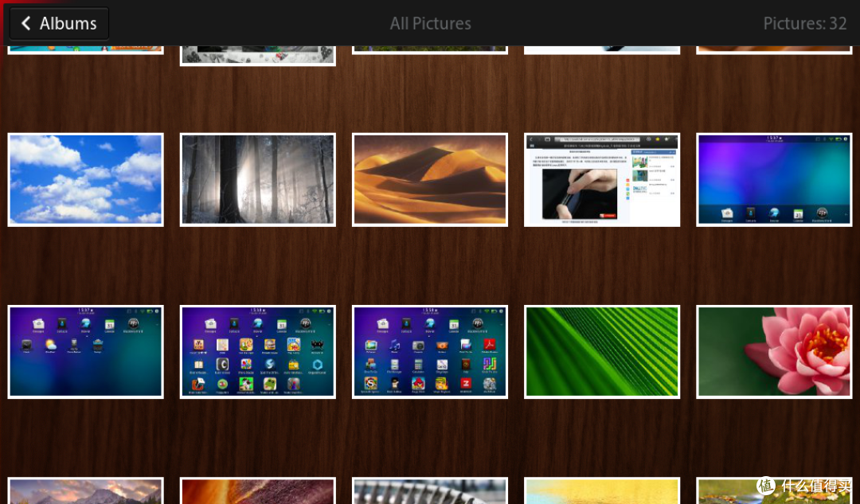The height and width of the screenshot is (504, 860).
Task: Go back to Albums
Action: [59, 23]
